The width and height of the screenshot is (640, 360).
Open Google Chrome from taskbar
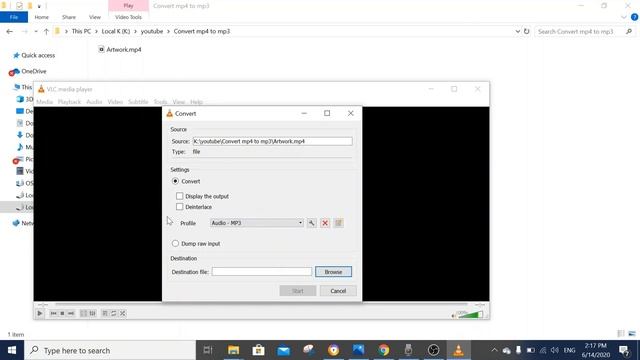[383, 350]
